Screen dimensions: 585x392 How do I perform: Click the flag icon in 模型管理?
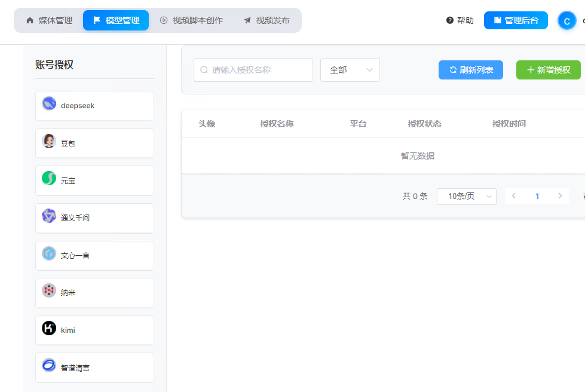point(97,20)
